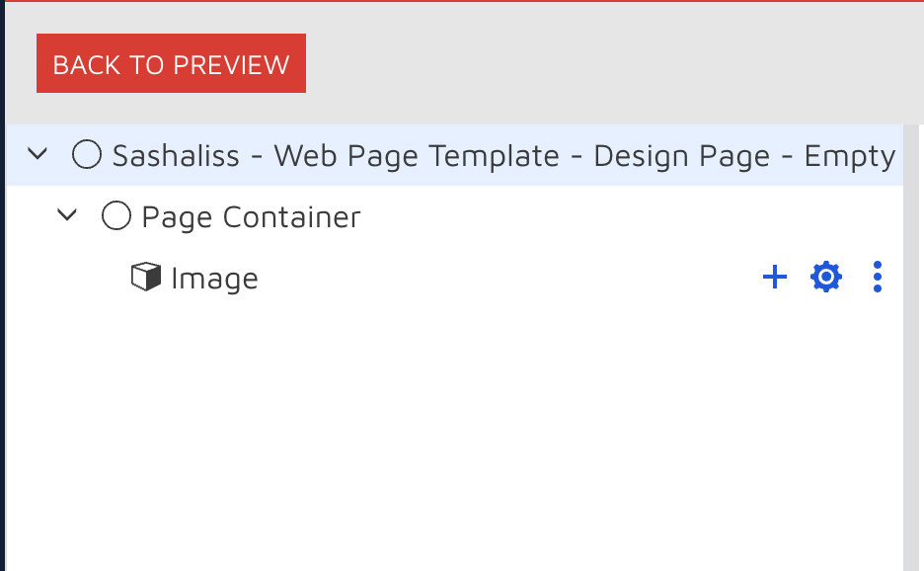
Task: Collapse the Sashaliss Web Page Template node
Action: pyautogui.click(x=38, y=155)
